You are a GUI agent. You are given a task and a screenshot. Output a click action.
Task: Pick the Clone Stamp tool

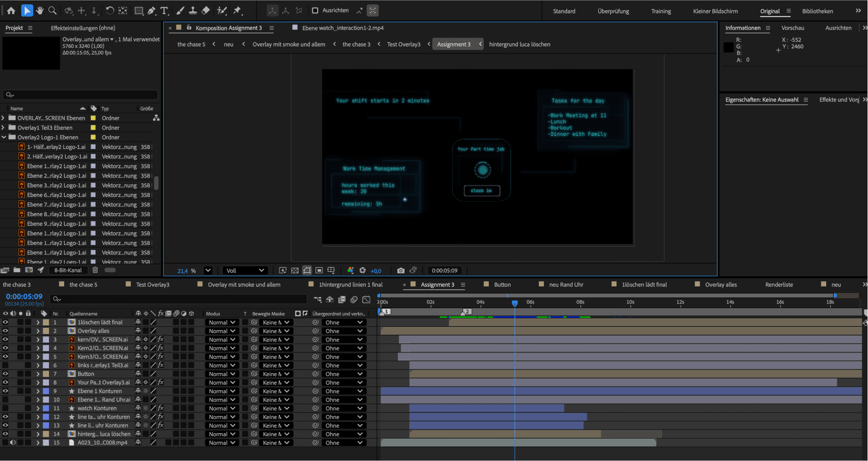click(x=193, y=10)
